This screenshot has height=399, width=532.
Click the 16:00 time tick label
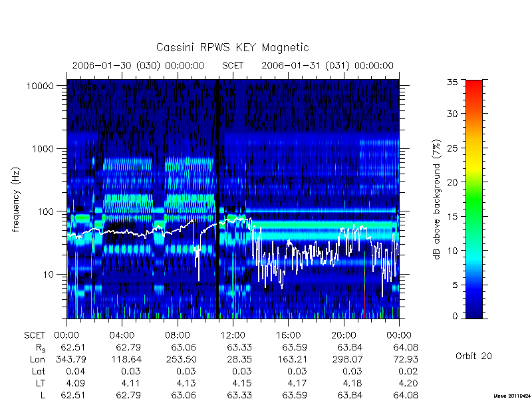click(x=289, y=335)
